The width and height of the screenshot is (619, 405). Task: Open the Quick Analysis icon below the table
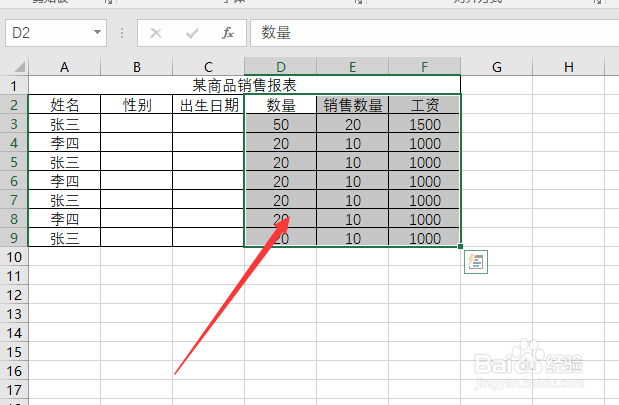tap(476, 262)
